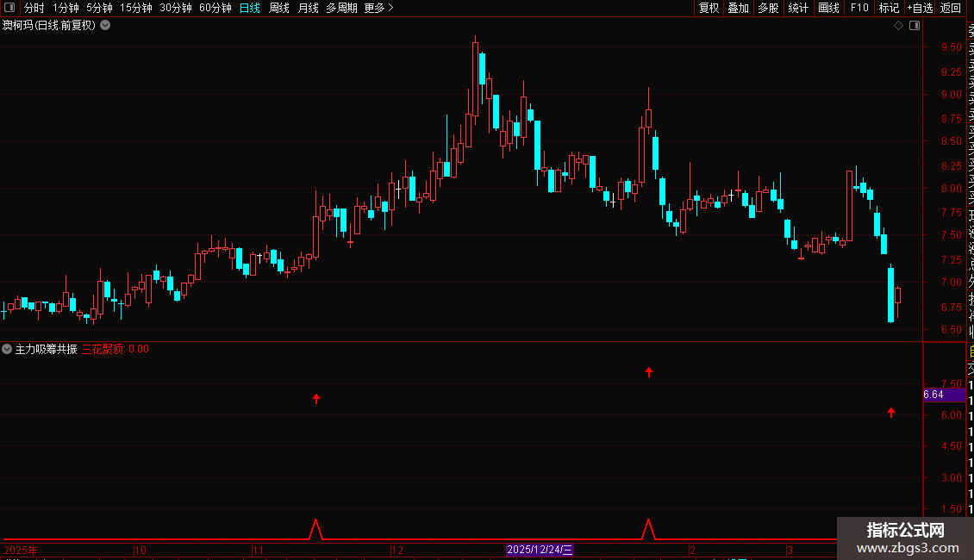Open the 统计 statistics button
Image resolution: width=974 pixels, height=560 pixels.
798,8
